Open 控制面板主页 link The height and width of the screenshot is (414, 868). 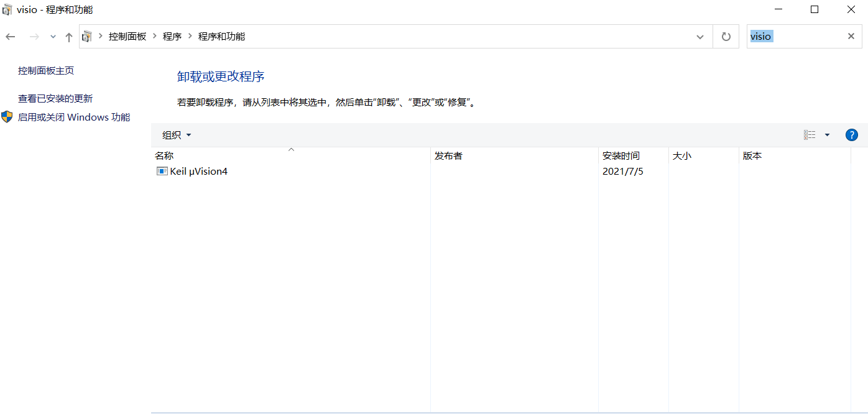click(46, 70)
